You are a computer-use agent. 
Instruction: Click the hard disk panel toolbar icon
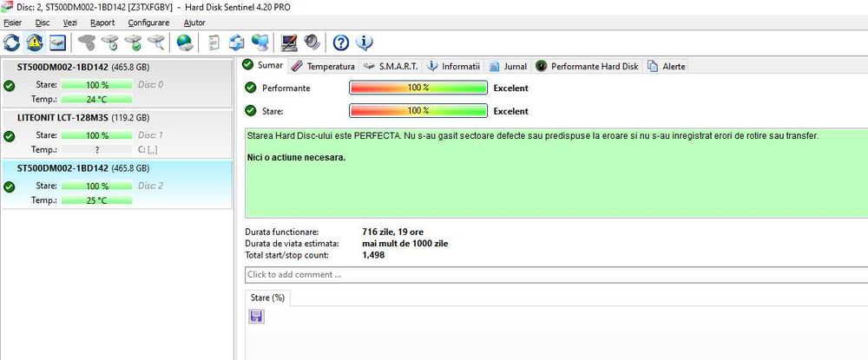(57, 42)
